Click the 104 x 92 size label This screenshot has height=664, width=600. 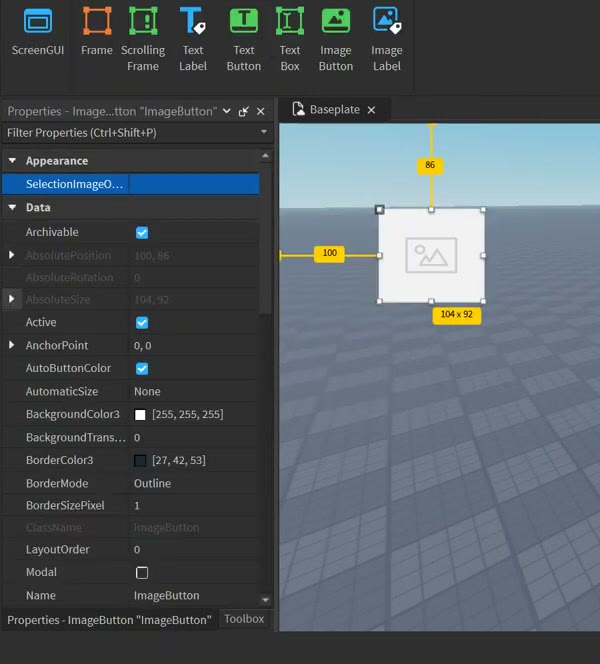[x=456, y=315]
